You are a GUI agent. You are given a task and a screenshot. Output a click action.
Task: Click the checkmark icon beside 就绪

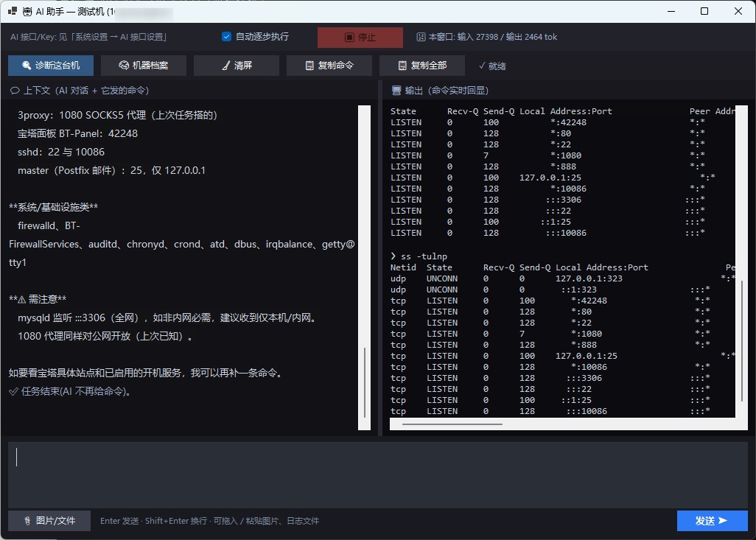pyautogui.click(x=482, y=66)
